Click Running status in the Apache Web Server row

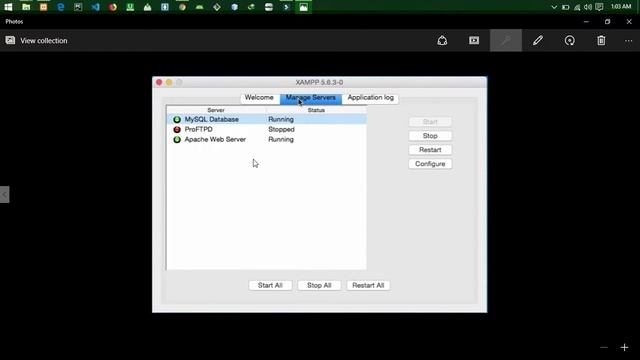point(281,139)
